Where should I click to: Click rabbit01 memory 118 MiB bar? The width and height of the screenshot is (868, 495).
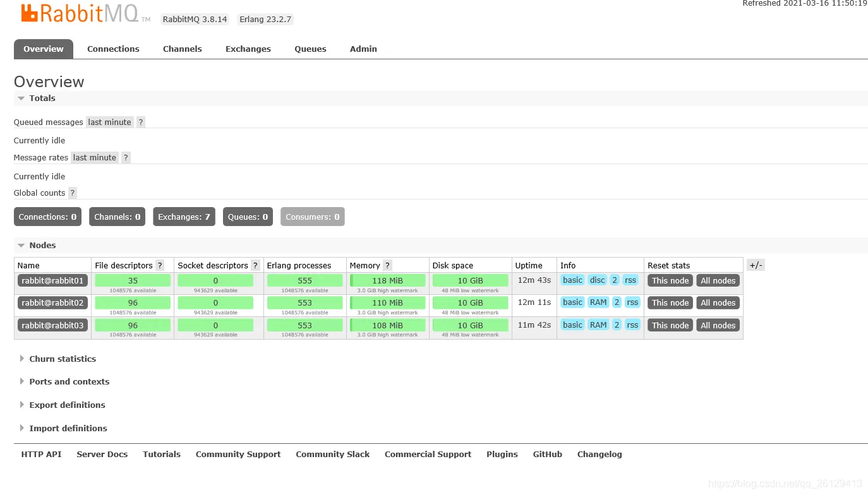(388, 280)
